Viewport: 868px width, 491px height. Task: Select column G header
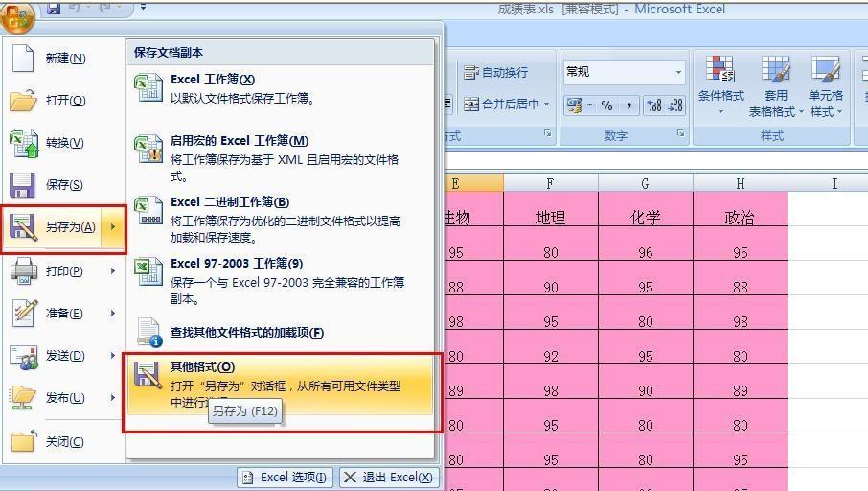[x=646, y=183]
